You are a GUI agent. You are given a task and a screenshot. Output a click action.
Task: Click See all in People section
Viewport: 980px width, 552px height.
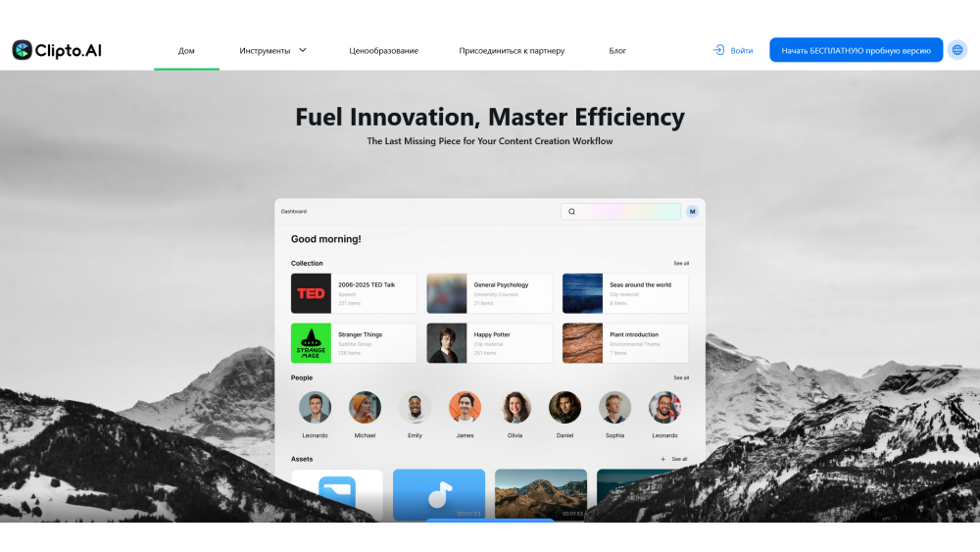point(681,377)
